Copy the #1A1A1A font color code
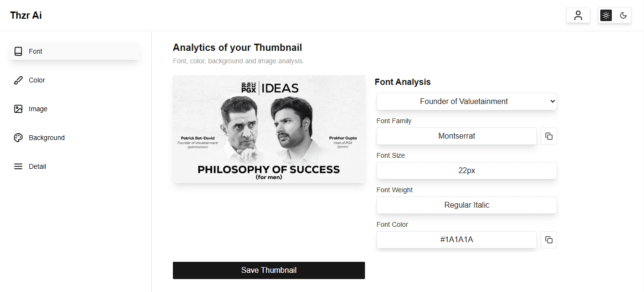This screenshot has width=644, height=292. pyautogui.click(x=548, y=240)
